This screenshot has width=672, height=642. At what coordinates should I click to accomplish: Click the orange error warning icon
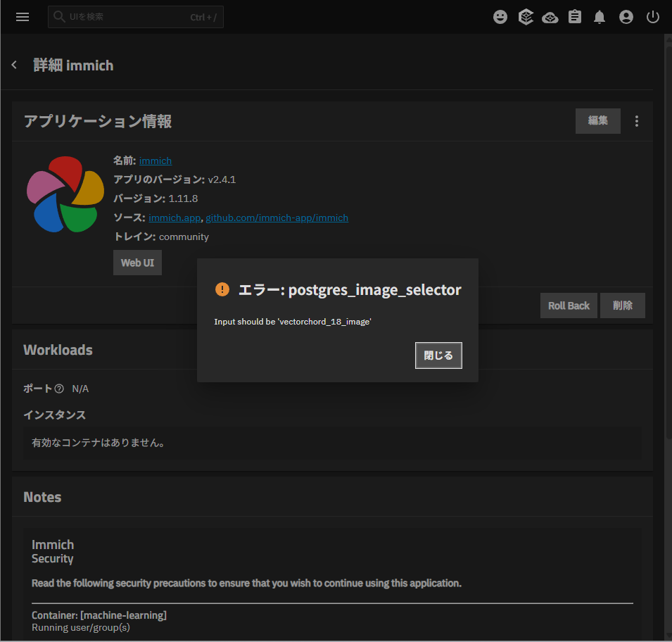[x=222, y=289]
